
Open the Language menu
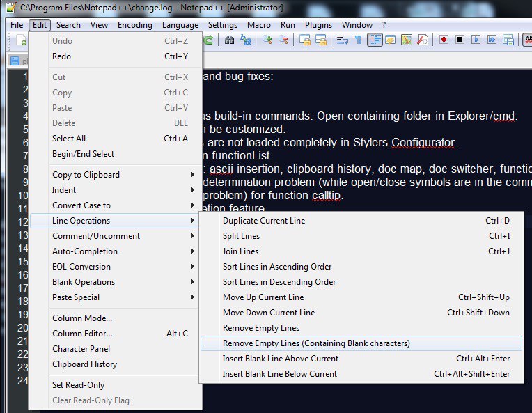[x=180, y=25]
